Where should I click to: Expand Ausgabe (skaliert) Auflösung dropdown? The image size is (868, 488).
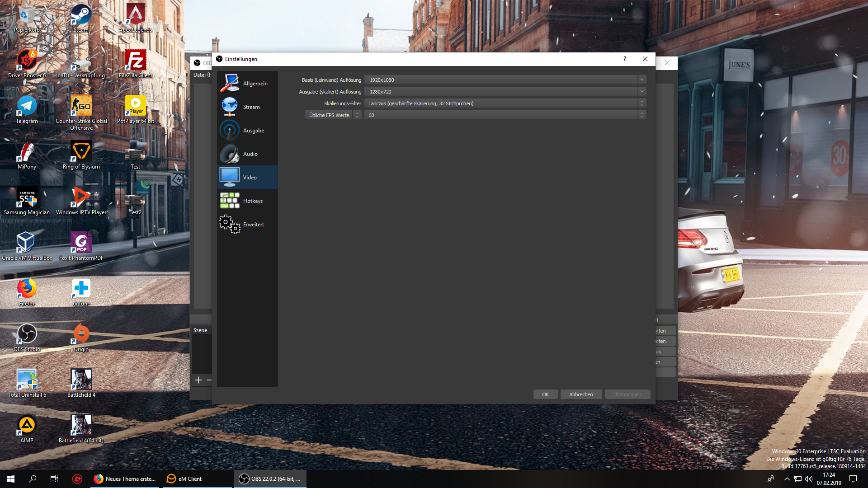click(642, 92)
